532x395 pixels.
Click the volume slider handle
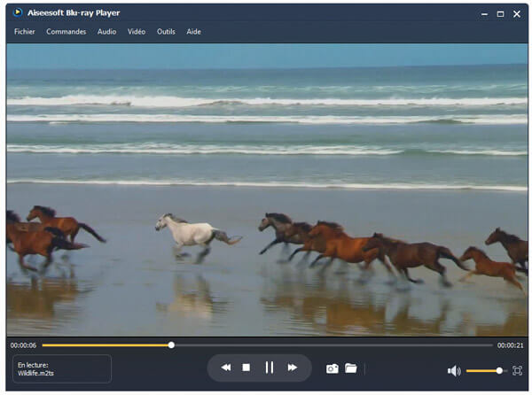point(500,370)
